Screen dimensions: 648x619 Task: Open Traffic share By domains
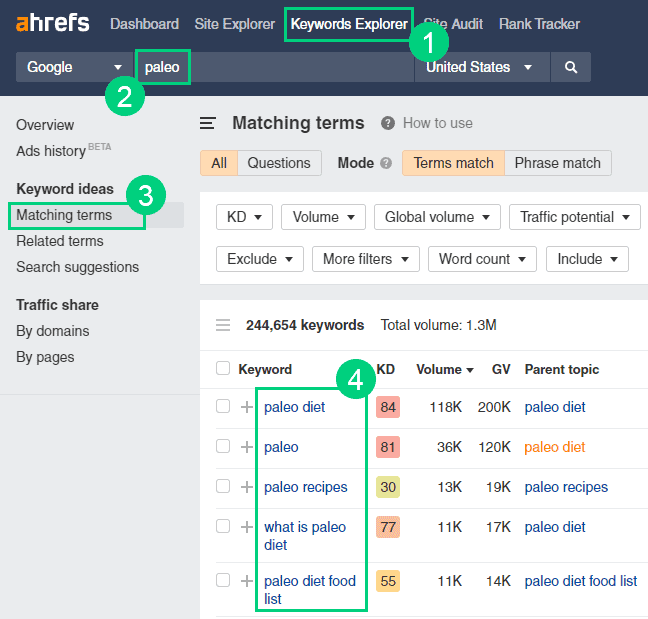coord(52,331)
